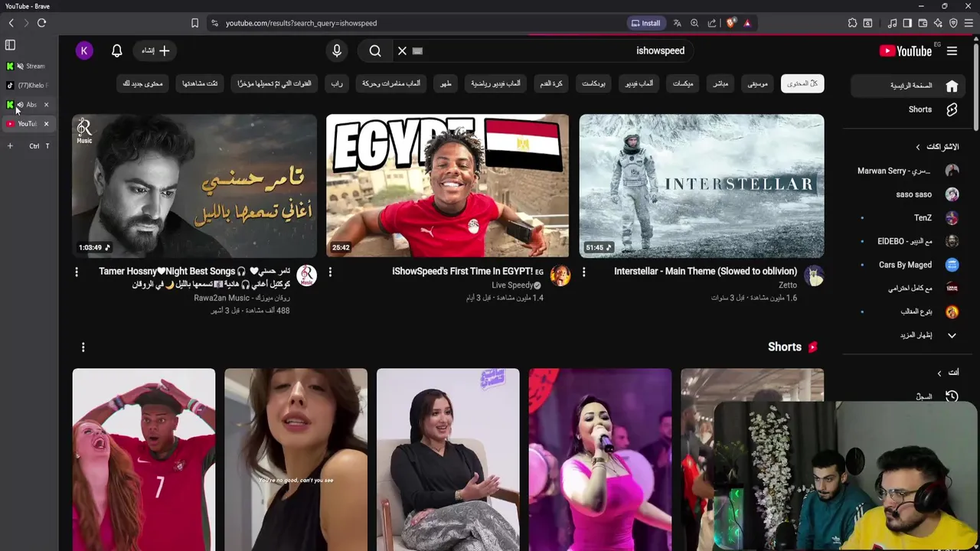Image resolution: width=980 pixels, height=551 pixels.
Task: Open iShowSpeed's First Time In EGYPT thumbnail
Action: pos(447,186)
